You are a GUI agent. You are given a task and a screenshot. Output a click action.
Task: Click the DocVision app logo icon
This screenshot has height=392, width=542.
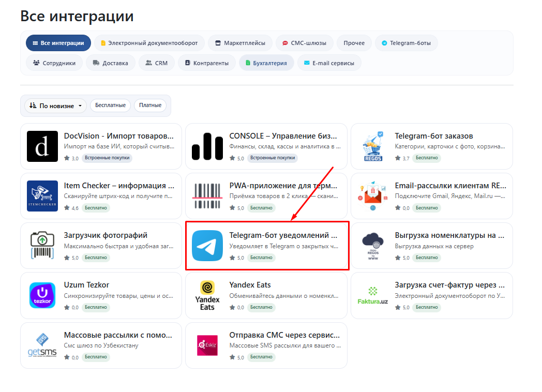tap(42, 146)
